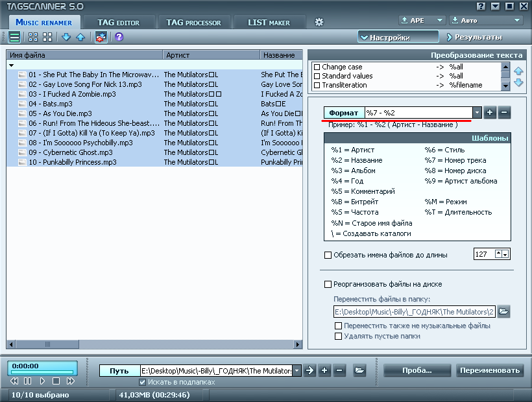Add folder with plus button near path
Viewport: 532px width, 402px height.
[x=324, y=370]
